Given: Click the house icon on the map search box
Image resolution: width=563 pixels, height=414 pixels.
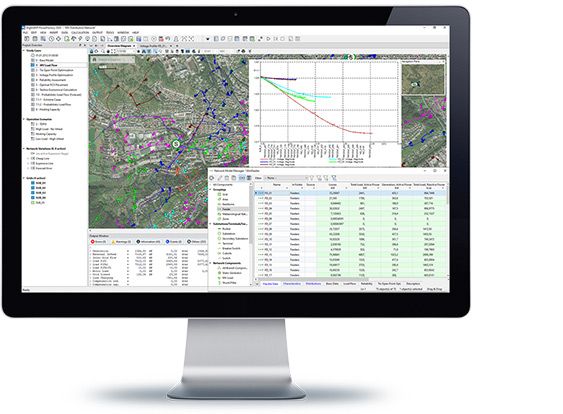Looking at the screenshot, I should pos(94,60).
